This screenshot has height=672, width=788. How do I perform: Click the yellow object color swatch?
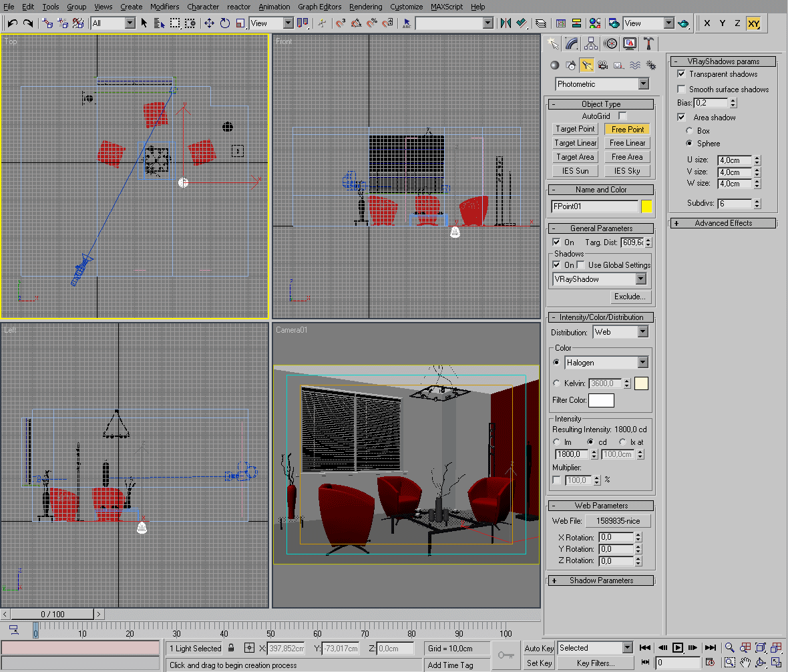coord(646,206)
